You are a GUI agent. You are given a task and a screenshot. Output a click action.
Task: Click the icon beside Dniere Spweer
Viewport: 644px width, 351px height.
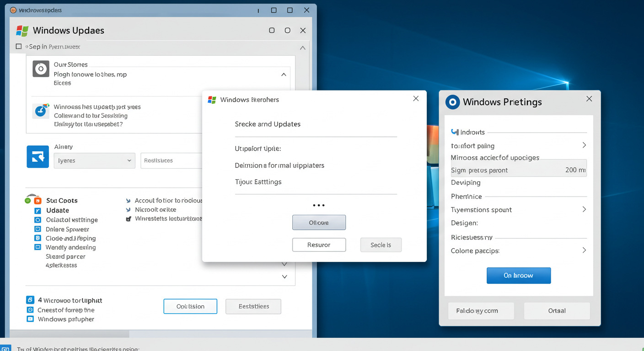pos(38,229)
